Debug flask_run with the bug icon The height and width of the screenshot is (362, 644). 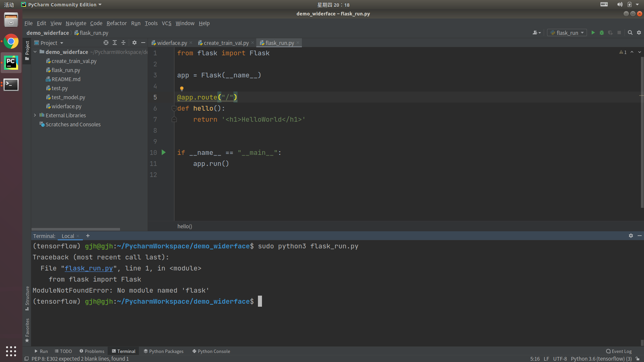(x=602, y=33)
